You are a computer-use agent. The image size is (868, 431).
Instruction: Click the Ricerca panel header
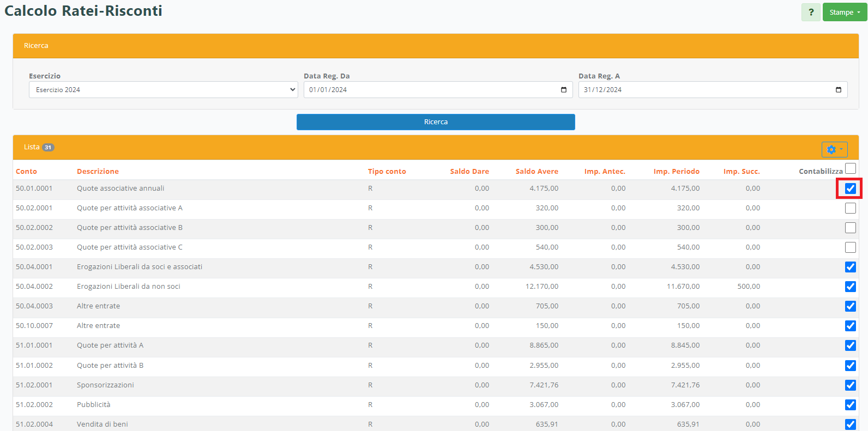click(x=436, y=46)
